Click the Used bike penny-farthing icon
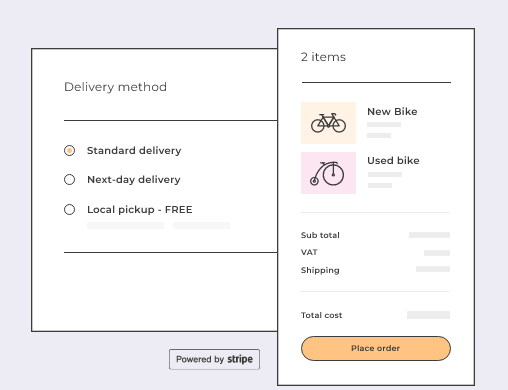This screenshot has height=390, width=508. pyautogui.click(x=328, y=173)
